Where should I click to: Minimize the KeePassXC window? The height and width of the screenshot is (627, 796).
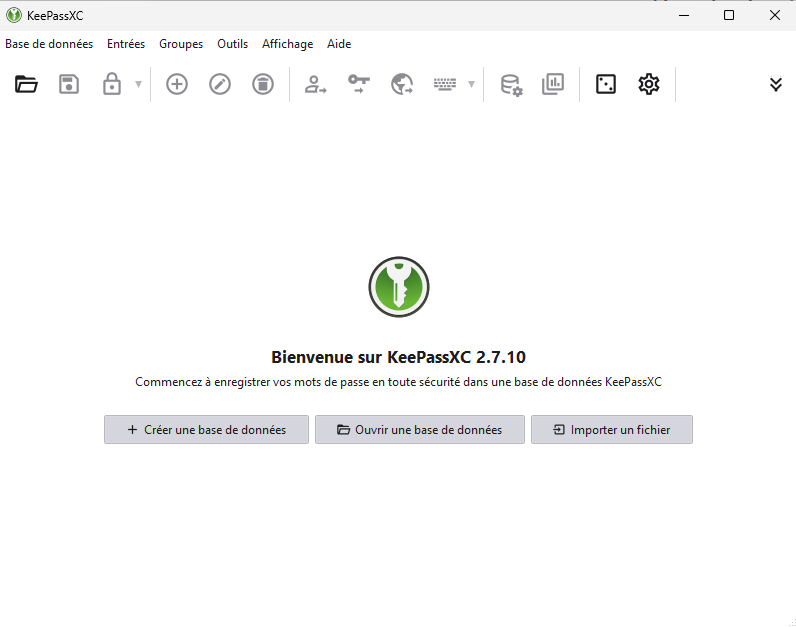(x=684, y=15)
